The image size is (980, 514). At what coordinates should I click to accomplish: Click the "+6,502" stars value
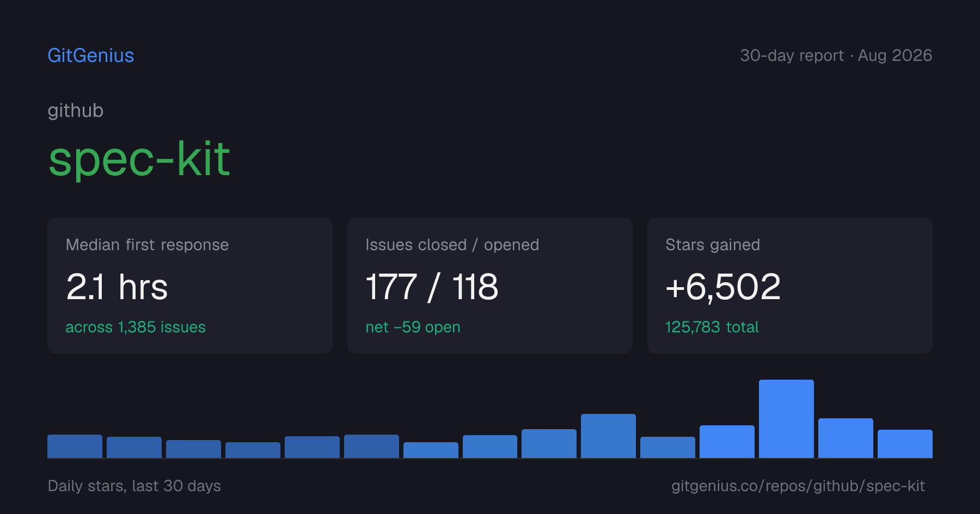[723, 287]
